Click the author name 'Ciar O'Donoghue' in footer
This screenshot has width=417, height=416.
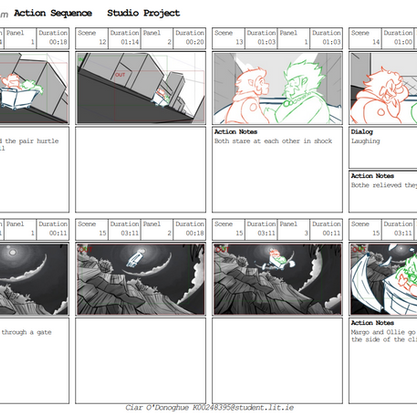click(x=157, y=408)
